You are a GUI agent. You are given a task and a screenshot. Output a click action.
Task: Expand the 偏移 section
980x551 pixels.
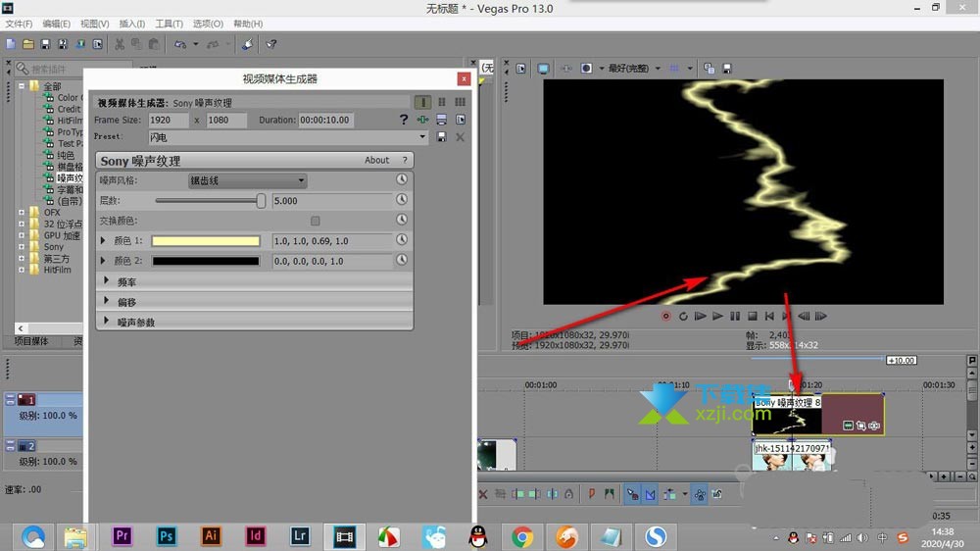point(106,301)
